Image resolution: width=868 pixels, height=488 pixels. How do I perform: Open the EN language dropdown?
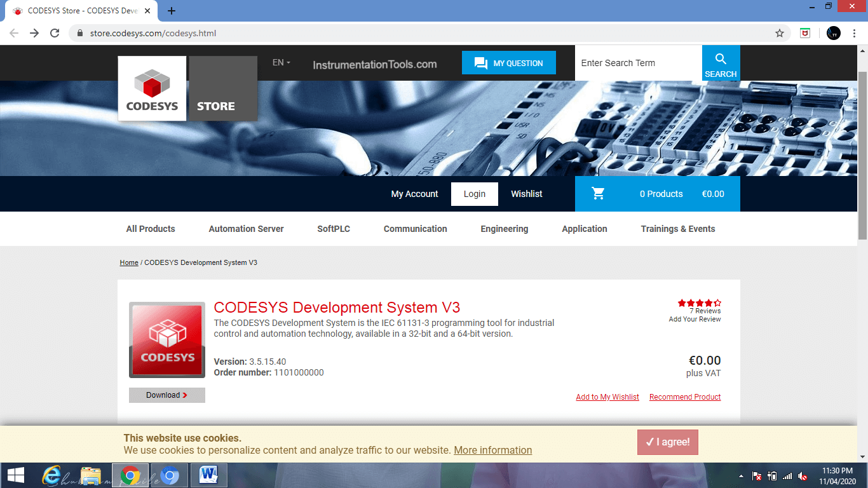tap(281, 62)
